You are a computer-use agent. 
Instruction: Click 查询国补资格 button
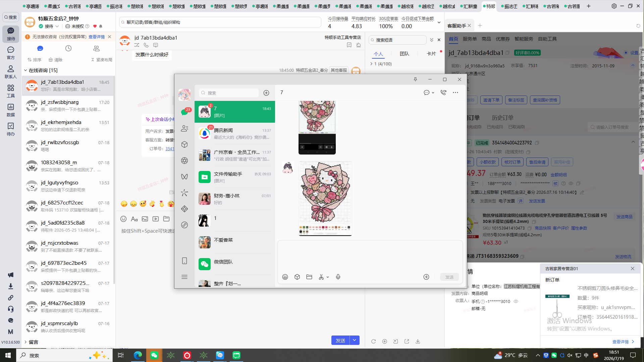coord(545,100)
